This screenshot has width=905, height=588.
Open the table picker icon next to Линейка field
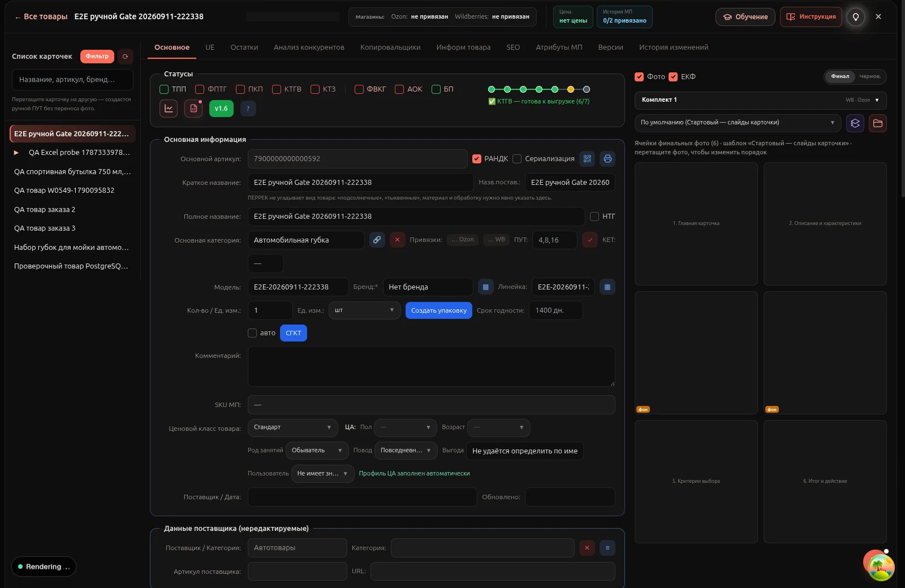coord(607,287)
